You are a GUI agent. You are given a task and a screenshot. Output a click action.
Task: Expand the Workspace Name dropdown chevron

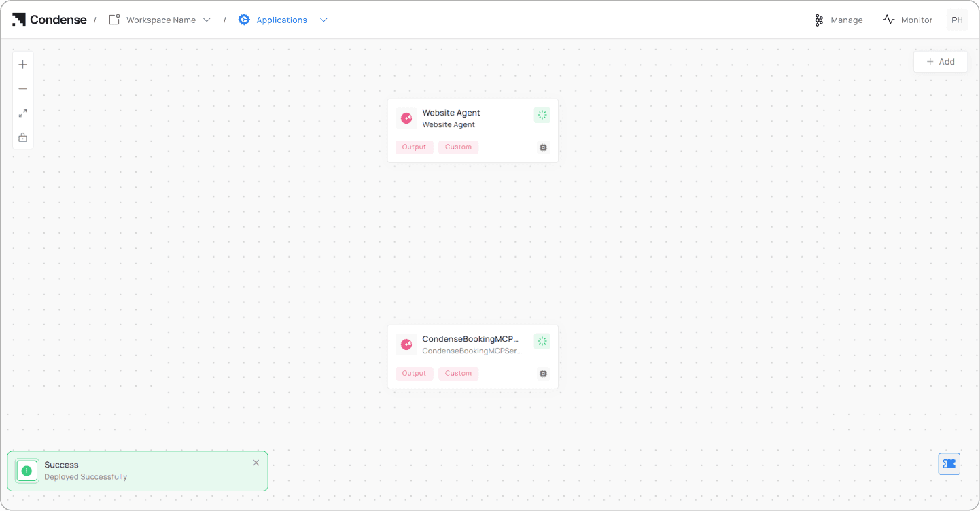(x=207, y=20)
